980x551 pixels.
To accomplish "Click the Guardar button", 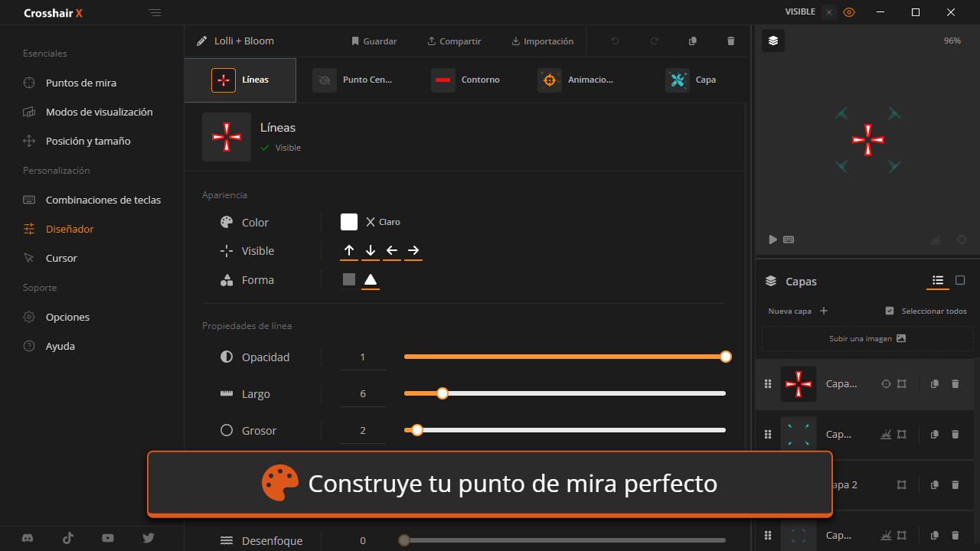I will point(374,41).
